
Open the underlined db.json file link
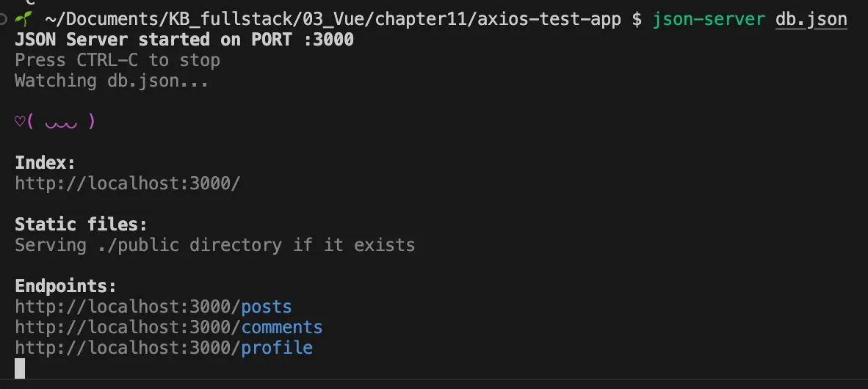pyautogui.click(x=811, y=19)
